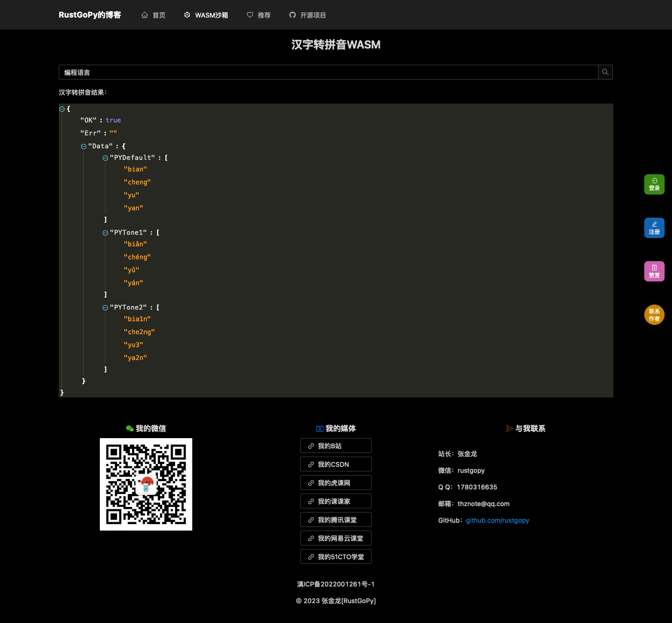The height and width of the screenshot is (623, 672).
Task: Open the 我的CSDN link
Action: [x=336, y=464]
